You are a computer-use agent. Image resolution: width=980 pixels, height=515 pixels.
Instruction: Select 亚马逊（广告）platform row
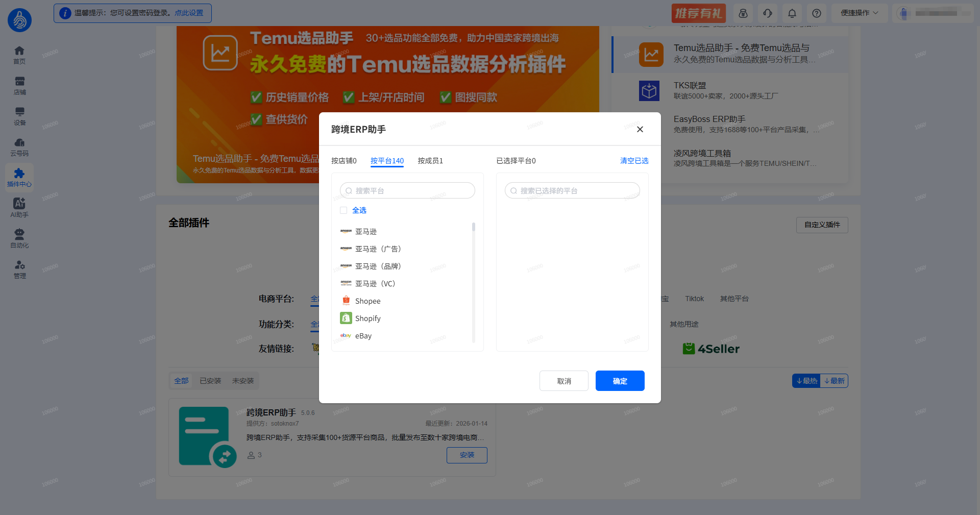404,249
